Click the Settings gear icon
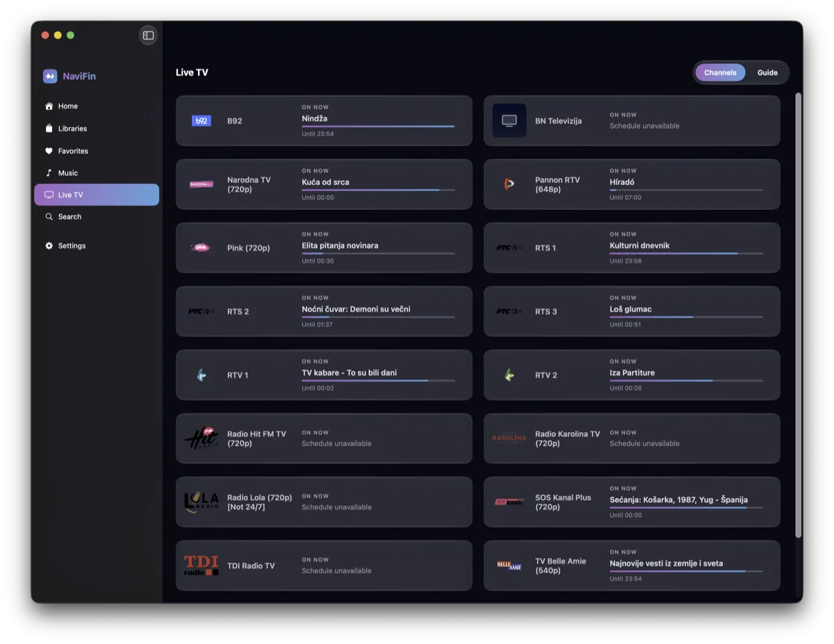The width and height of the screenshot is (834, 644). click(x=49, y=246)
